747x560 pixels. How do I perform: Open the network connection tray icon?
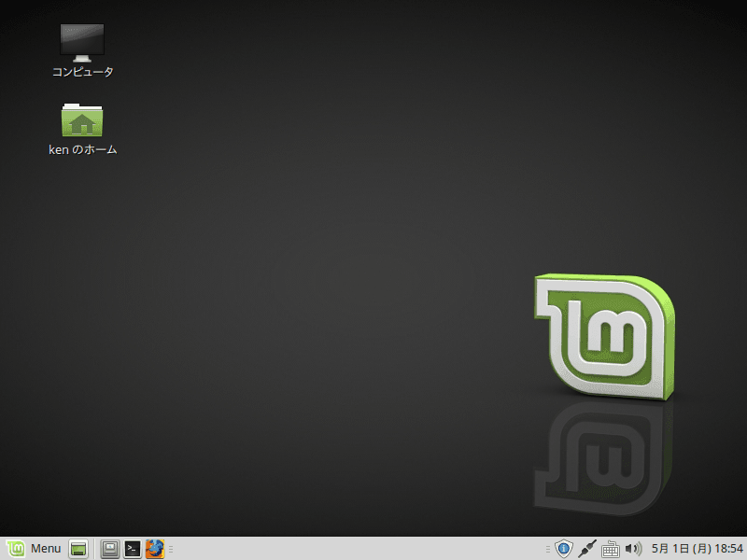click(x=587, y=549)
